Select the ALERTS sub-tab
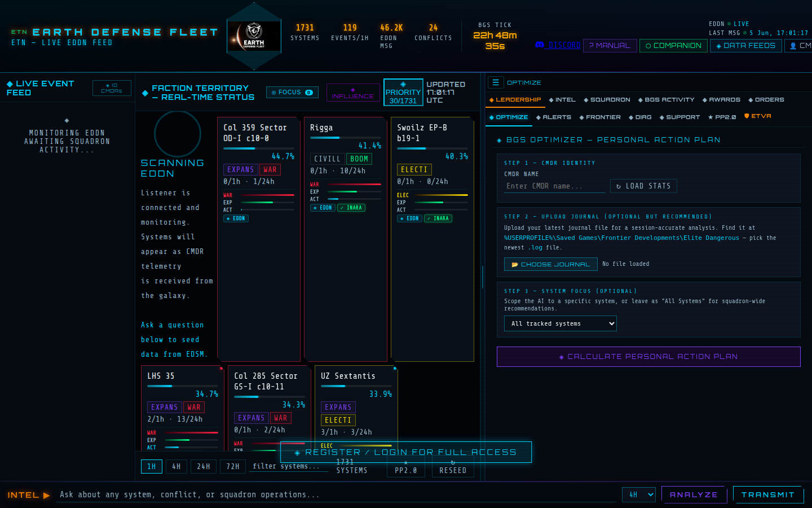812x508 pixels. [x=554, y=117]
